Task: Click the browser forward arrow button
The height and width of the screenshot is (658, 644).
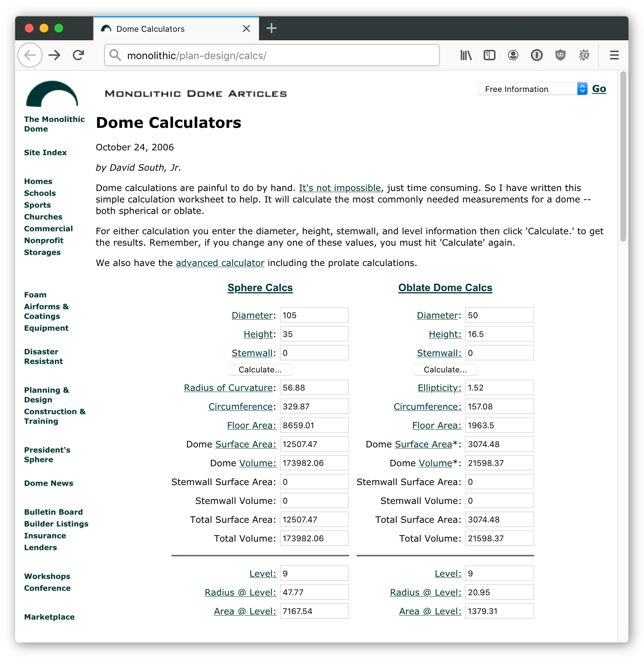Action: pyautogui.click(x=55, y=55)
